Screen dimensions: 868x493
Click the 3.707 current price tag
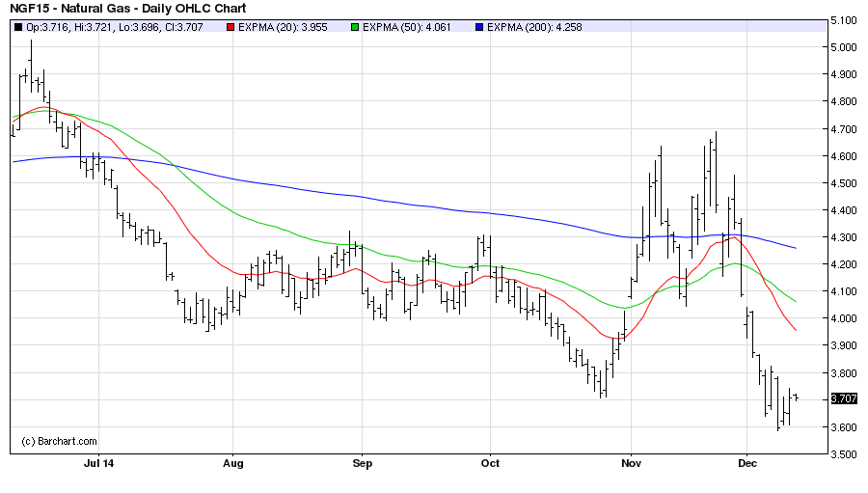coord(843,398)
